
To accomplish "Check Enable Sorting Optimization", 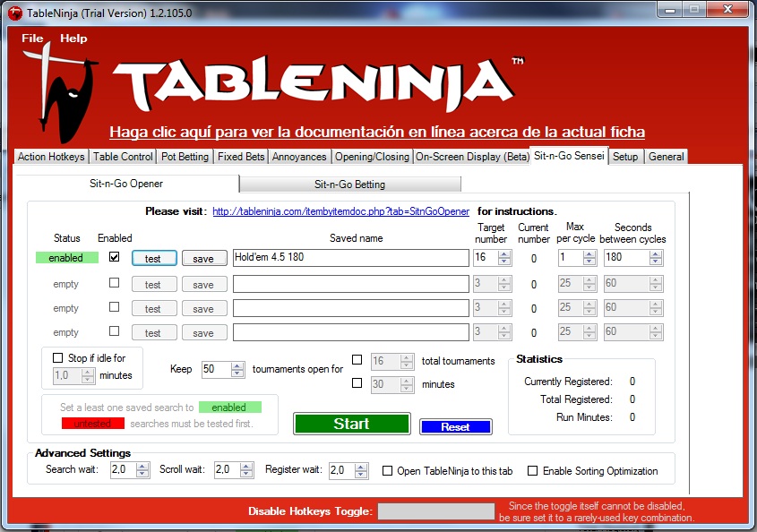I will [532, 471].
